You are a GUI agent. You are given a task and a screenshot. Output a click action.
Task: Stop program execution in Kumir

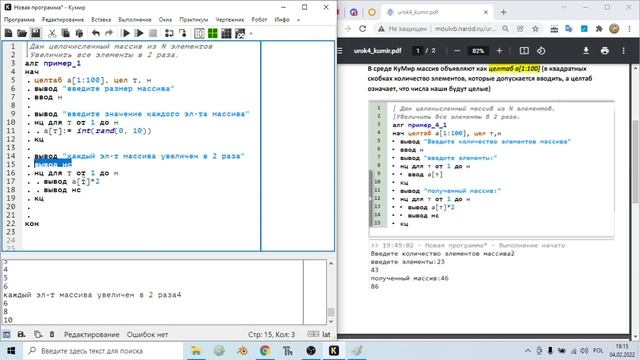pos(153,33)
